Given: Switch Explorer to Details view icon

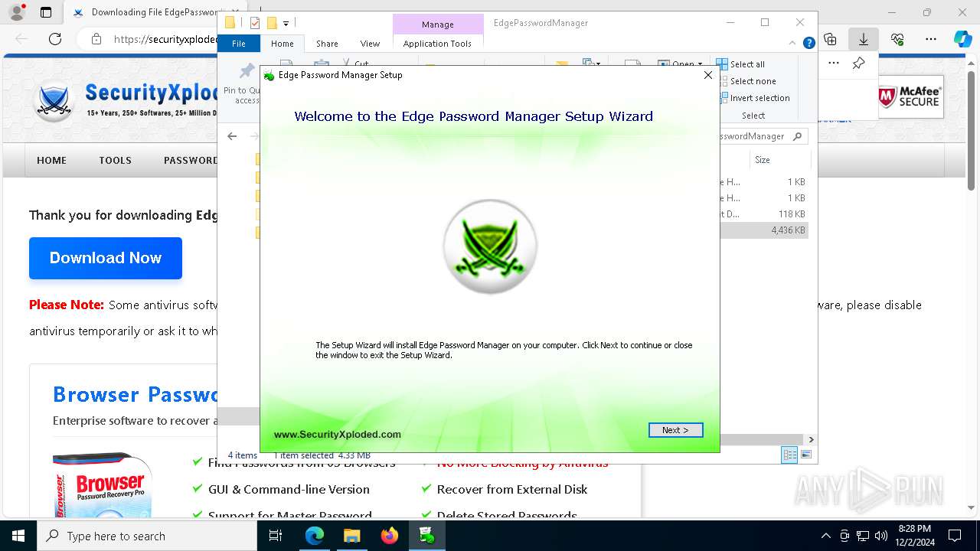Looking at the screenshot, I should (789, 455).
